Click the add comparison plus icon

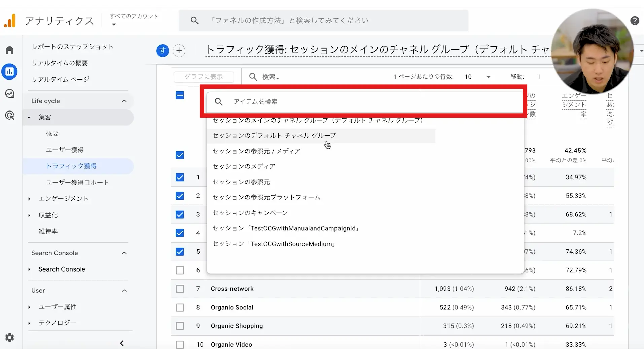tap(179, 51)
